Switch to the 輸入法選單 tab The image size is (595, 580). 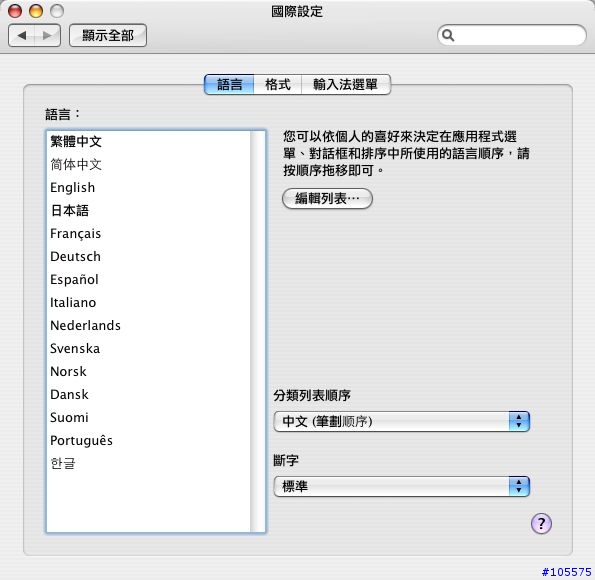click(x=346, y=84)
